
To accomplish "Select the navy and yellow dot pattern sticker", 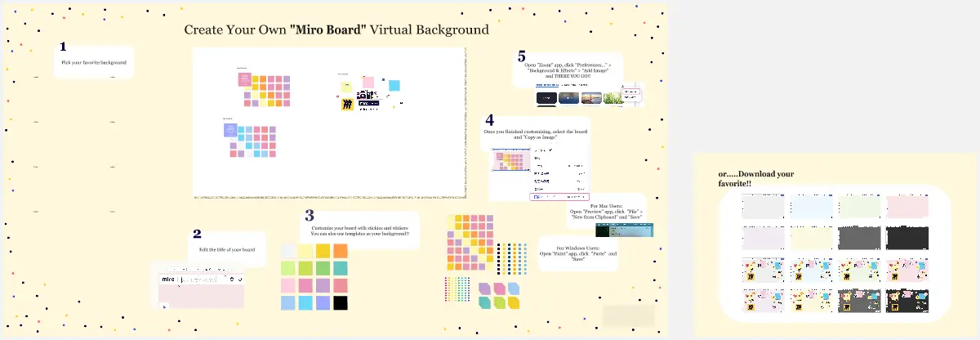I will [x=510, y=258].
